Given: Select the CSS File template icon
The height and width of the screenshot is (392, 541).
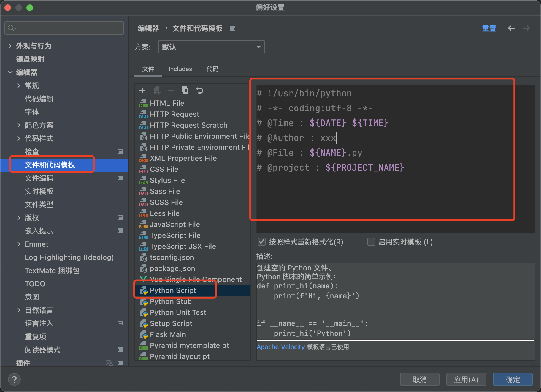Looking at the screenshot, I should [x=144, y=169].
